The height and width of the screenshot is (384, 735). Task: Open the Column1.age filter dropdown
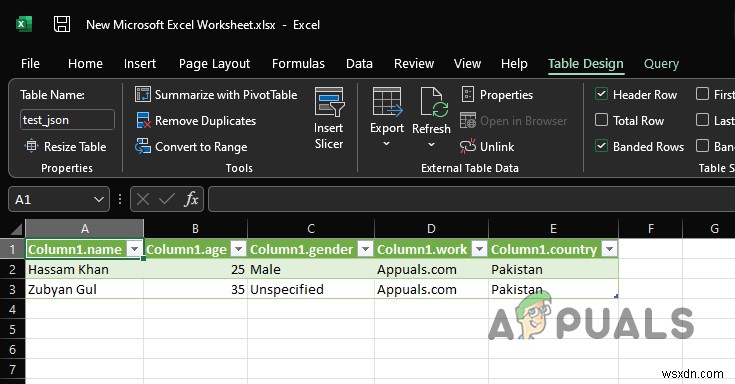(x=239, y=249)
